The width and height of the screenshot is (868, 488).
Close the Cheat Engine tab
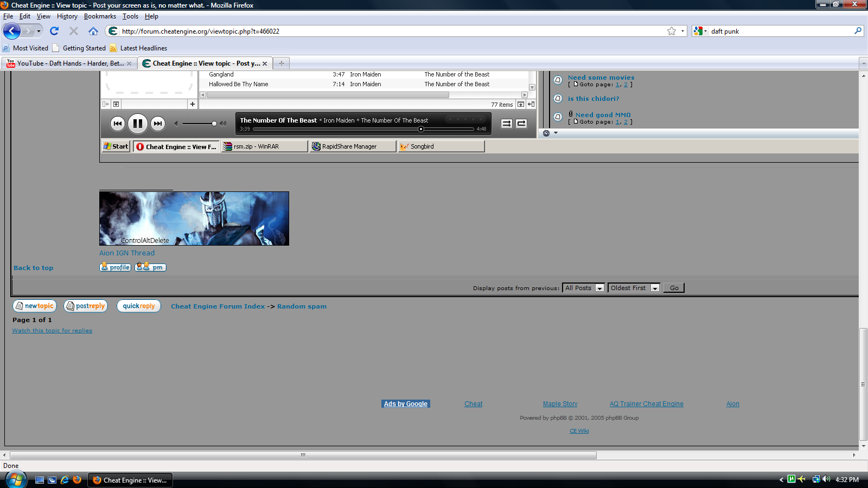pyautogui.click(x=265, y=63)
